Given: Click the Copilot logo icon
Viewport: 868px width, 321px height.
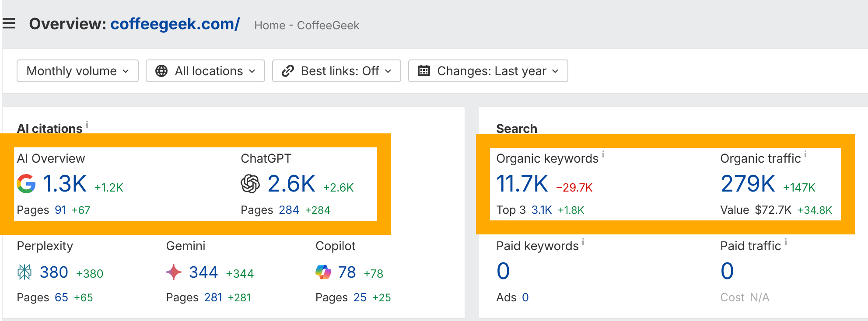Looking at the screenshot, I should pyautogui.click(x=323, y=272).
